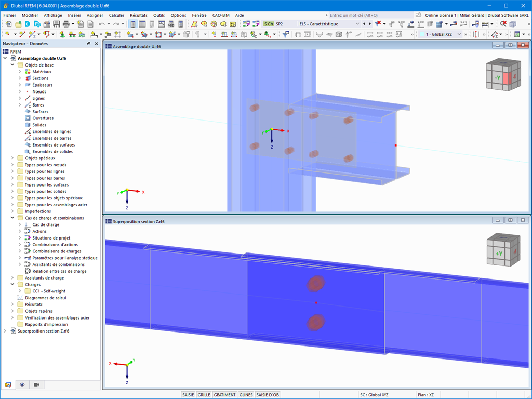Open the console script icon

(x=162, y=24)
